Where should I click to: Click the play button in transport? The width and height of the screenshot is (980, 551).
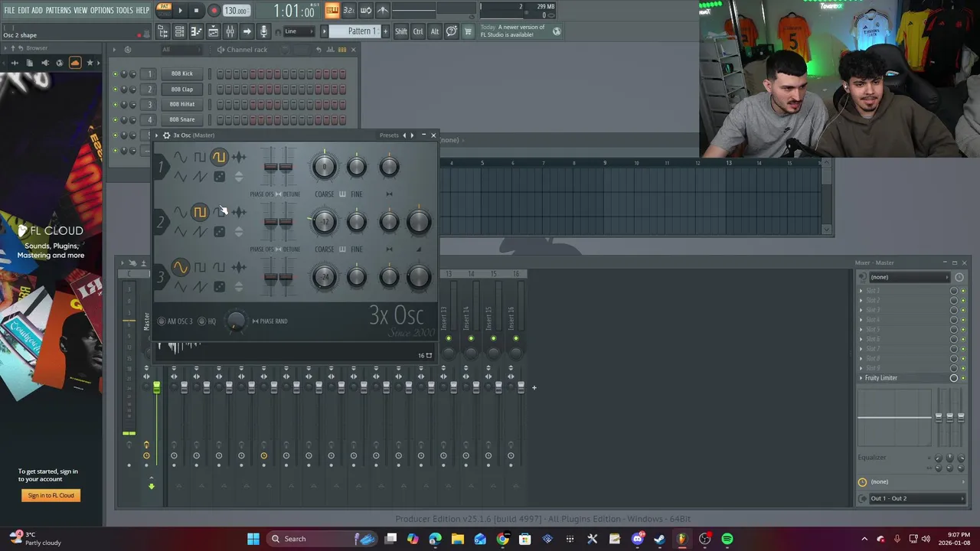click(180, 11)
